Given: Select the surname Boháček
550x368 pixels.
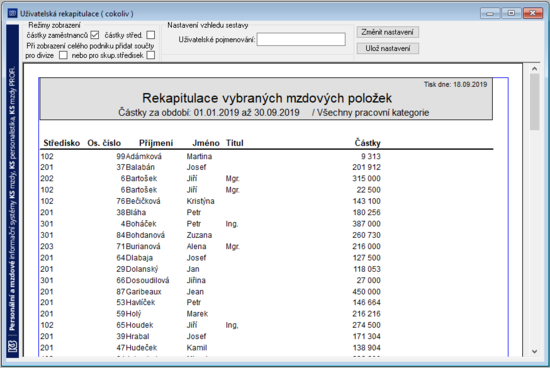Looking at the screenshot, I should pos(141,224).
